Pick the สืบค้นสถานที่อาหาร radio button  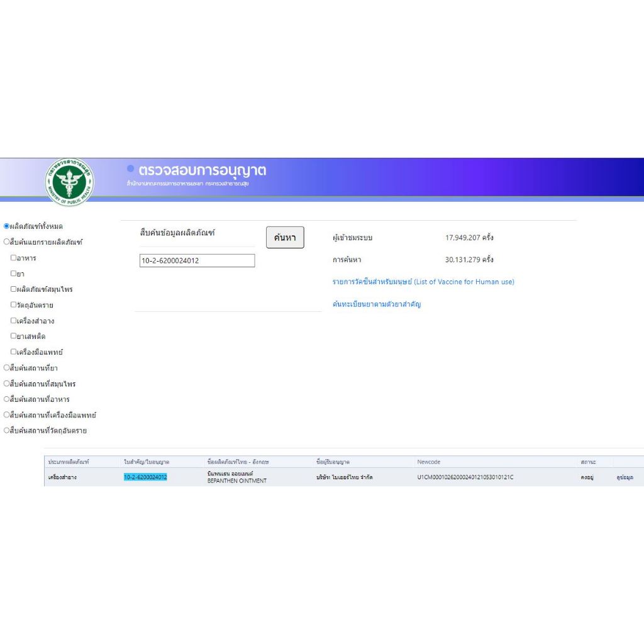pos(7,399)
